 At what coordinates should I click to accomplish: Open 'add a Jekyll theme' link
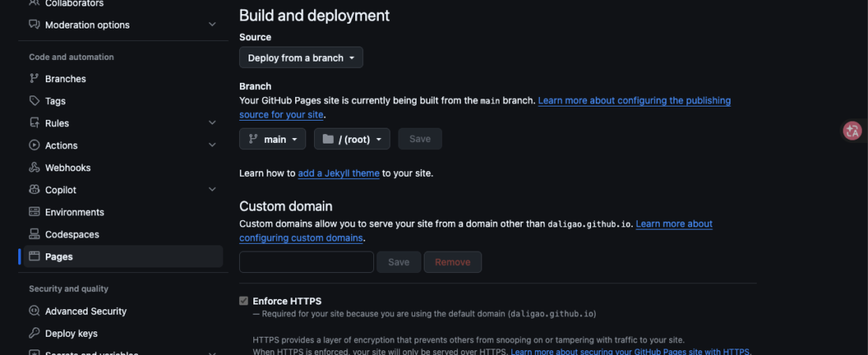click(x=339, y=173)
